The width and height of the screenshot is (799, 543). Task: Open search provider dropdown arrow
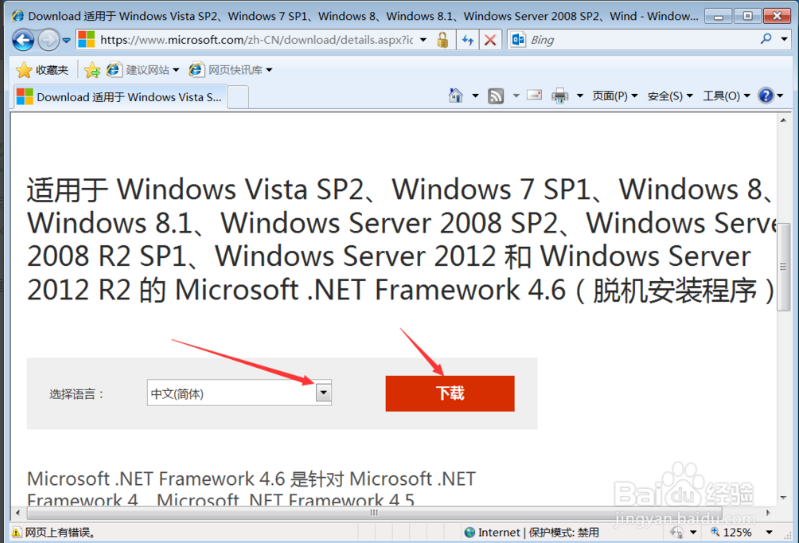[784, 39]
